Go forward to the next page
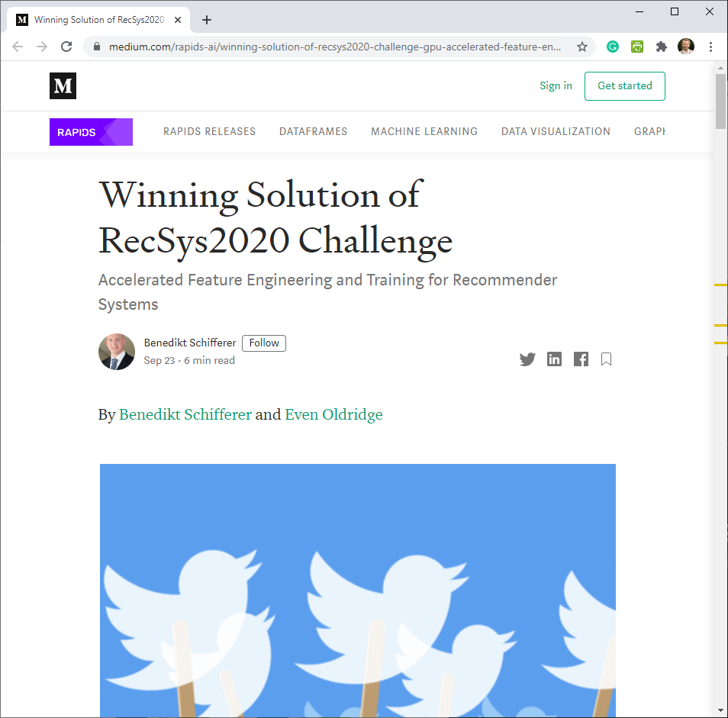Viewport: 728px width, 718px height. pyautogui.click(x=42, y=47)
